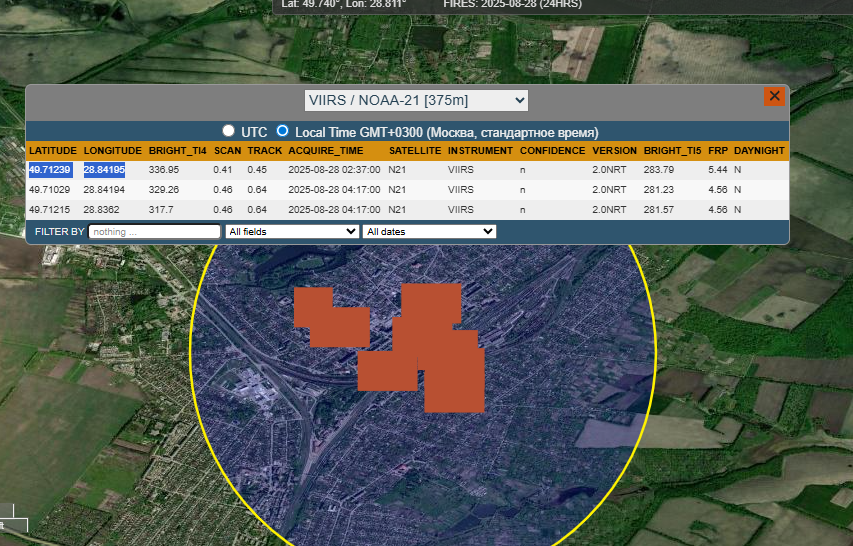This screenshot has width=853, height=546.
Task: Click the VERSION column header
Action: 615,151
